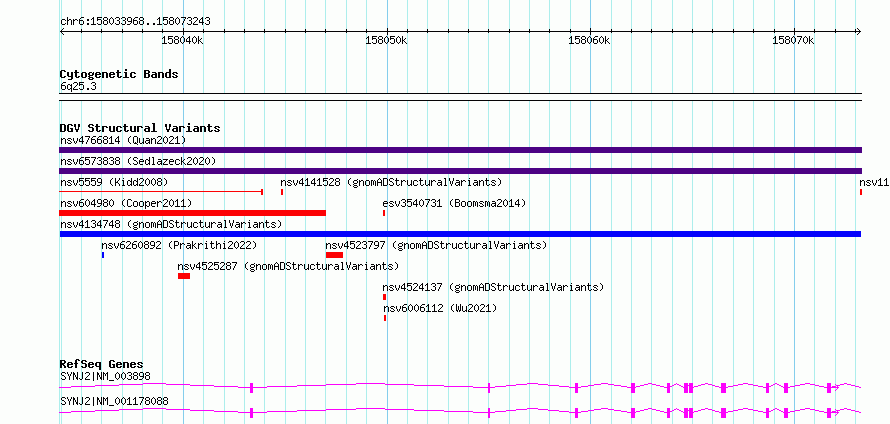890x424 pixels.
Task: Click the nsv4766814 (Quan2021) variant bar
Action: [460, 150]
